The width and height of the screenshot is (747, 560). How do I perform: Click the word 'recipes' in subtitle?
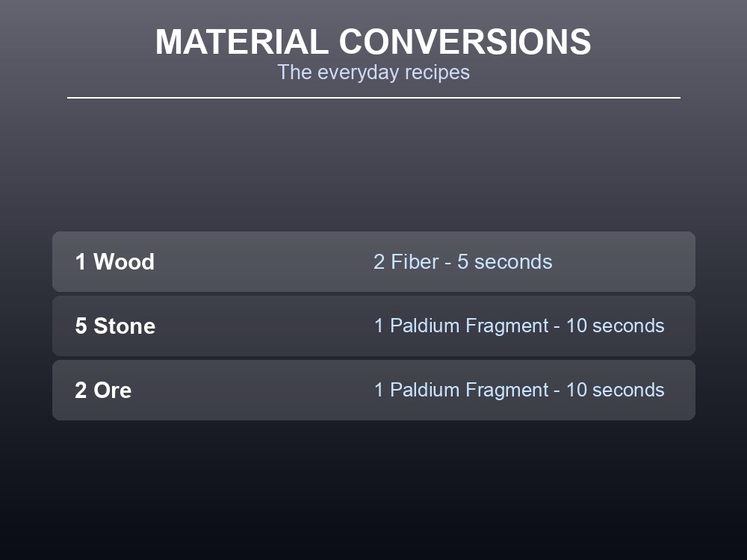click(437, 72)
